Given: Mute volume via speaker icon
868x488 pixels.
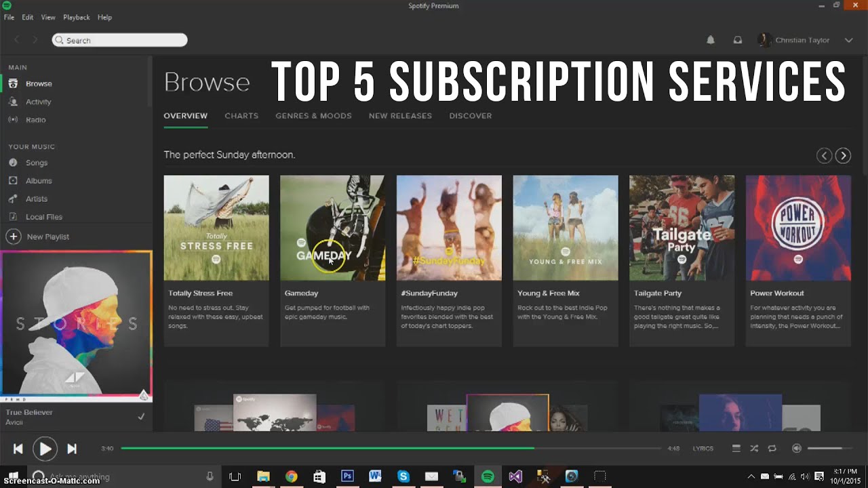Looking at the screenshot, I should tap(797, 448).
